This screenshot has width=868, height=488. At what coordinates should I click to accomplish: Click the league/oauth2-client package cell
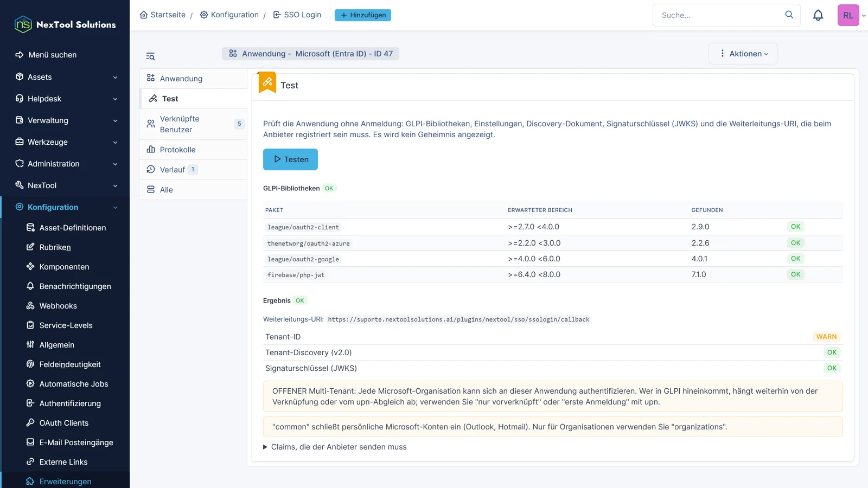[303, 227]
